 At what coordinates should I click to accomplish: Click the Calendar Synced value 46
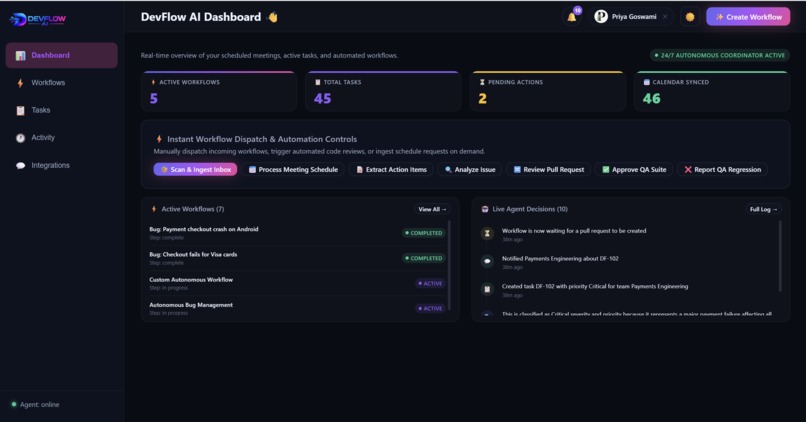click(651, 98)
